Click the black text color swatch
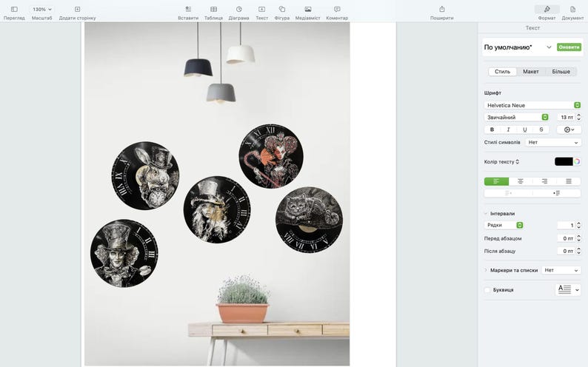This screenshot has width=588, height=367. pyautogui.click(x=564, y=161)
